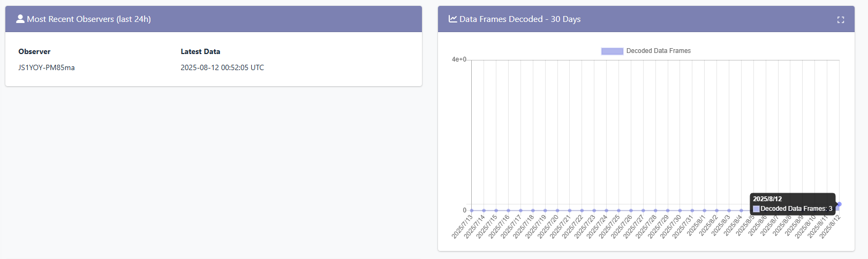The height and width of the screenshot is (259, 868).
Task: Click the 2025/7/19 x-axis date label
Action: coord(535,226)
